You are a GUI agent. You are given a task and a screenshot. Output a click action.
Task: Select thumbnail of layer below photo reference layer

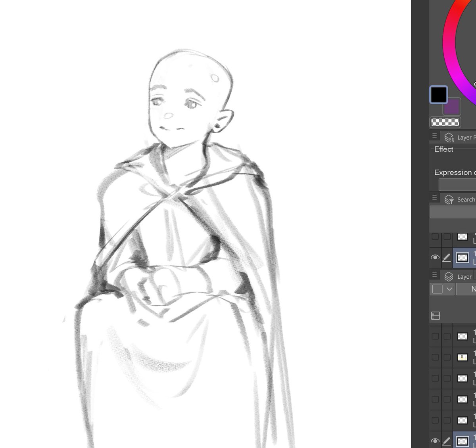[x=463, y=378]
